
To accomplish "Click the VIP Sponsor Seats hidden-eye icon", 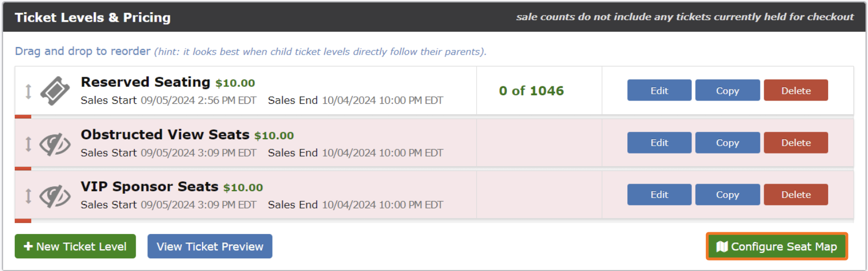I will [x=55, y=196].
